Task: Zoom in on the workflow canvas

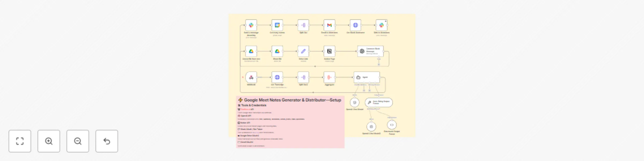Action: click(x=49, y=141)
